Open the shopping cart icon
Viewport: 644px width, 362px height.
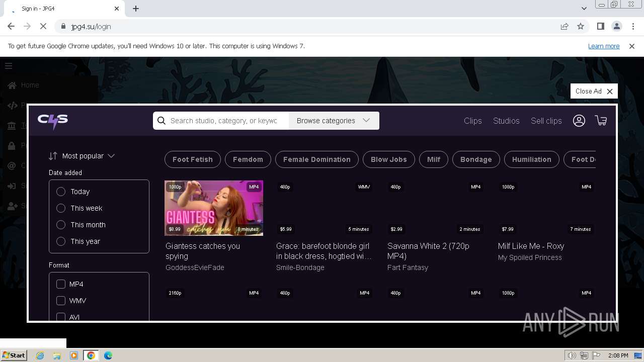point(601,121)
